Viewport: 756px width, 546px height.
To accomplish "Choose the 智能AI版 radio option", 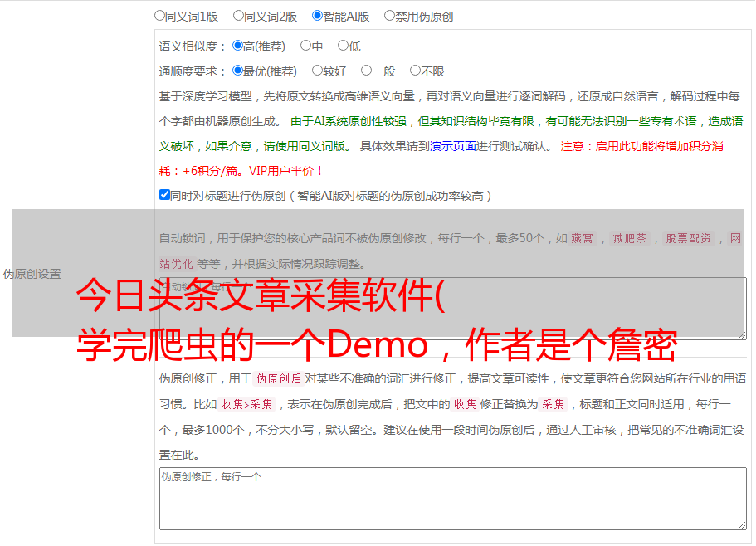I will [x=317, y=16].
